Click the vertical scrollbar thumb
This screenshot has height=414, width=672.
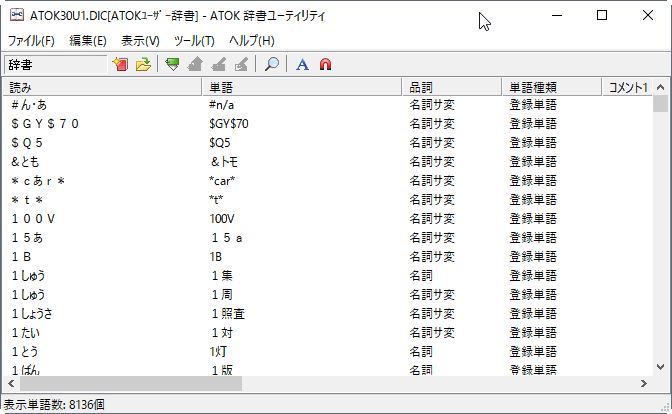coord(660,104)
